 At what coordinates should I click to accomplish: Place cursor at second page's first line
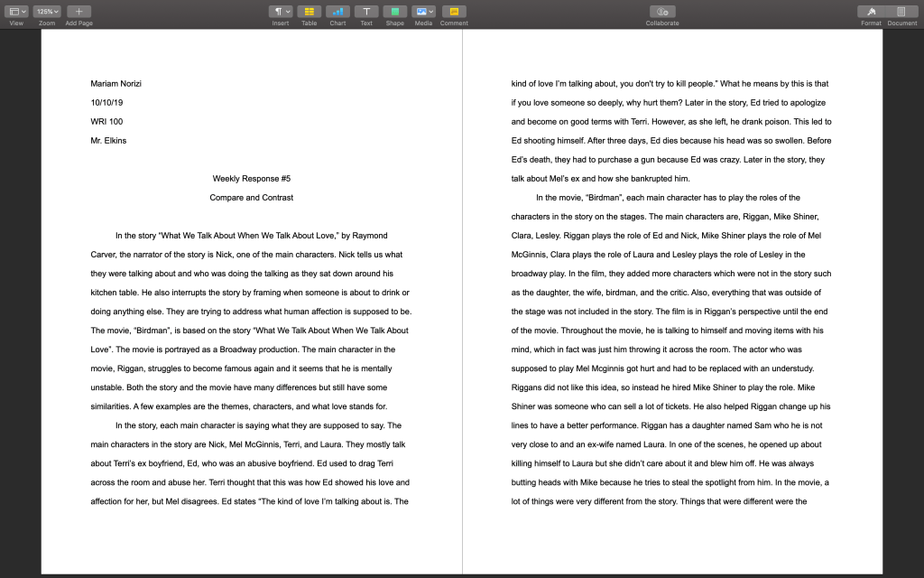point(670,84)
